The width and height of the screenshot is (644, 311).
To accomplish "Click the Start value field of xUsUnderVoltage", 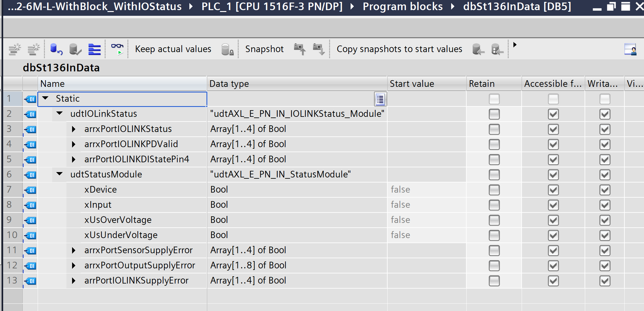I will point(426,235).
